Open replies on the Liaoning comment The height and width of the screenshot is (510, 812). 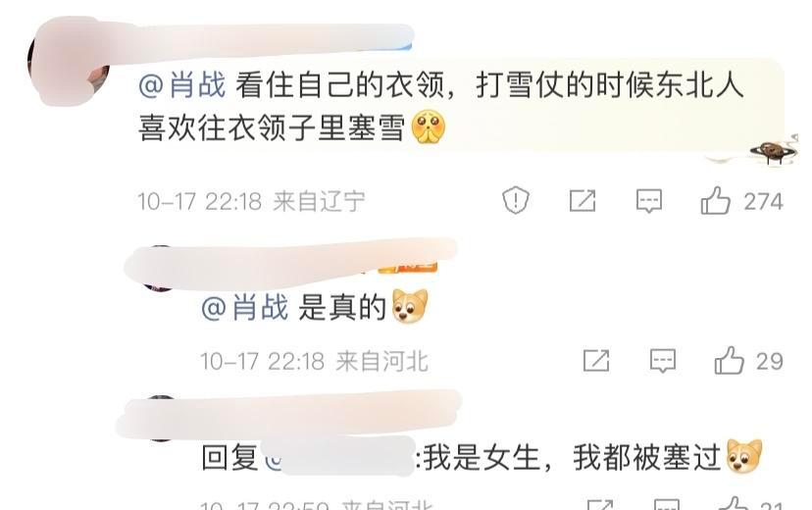pos(649,201)
